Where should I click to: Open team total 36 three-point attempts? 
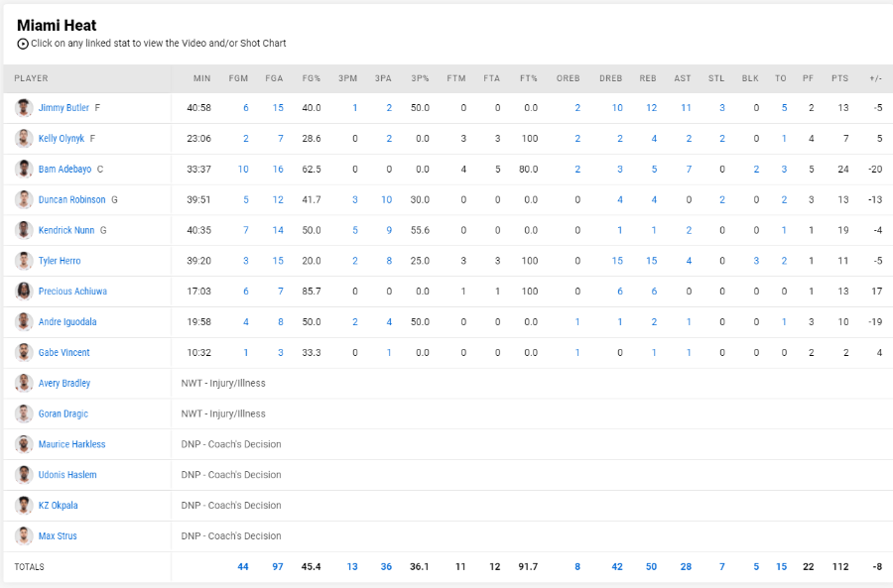(386, 567)
